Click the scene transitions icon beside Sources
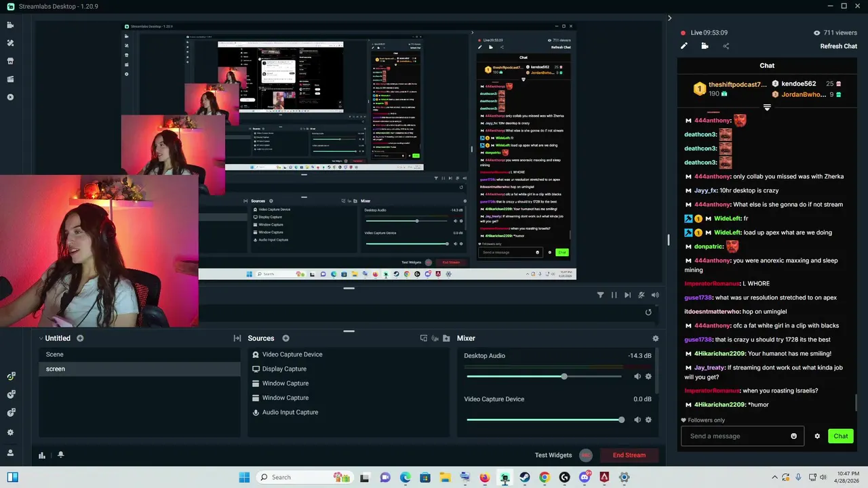 pos(237,338)
